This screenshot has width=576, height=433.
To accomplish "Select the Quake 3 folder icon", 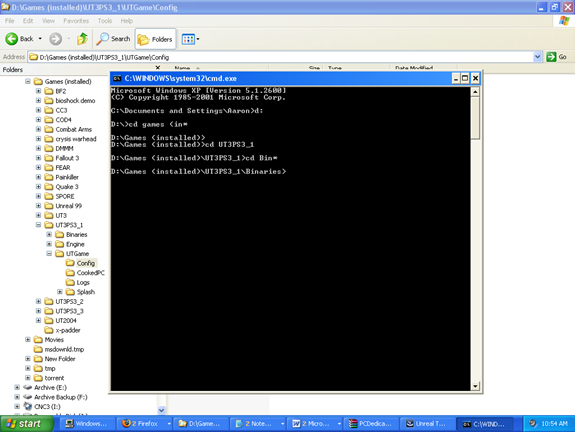I will pos(49,186).
